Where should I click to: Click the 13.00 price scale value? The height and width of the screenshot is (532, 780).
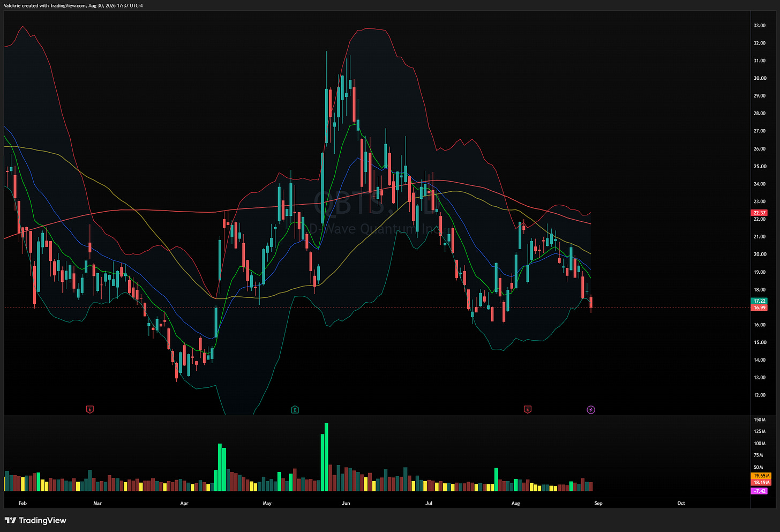760,378
